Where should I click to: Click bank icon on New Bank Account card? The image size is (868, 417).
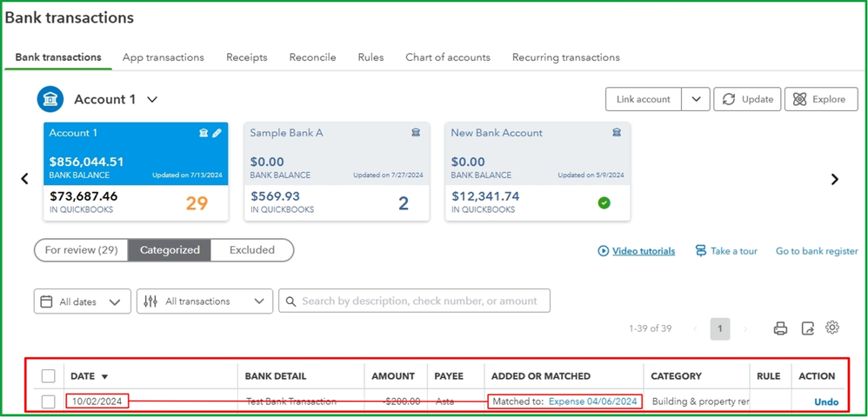[617, 133]
